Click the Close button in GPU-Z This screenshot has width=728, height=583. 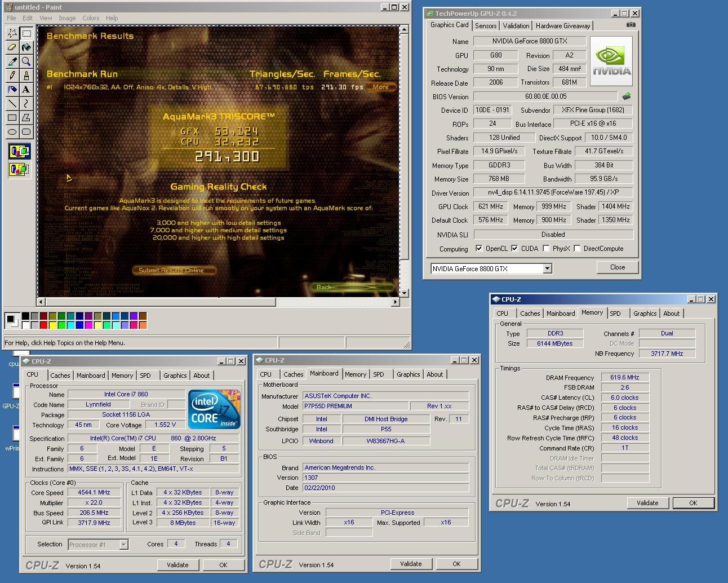[x=618, y=267]
